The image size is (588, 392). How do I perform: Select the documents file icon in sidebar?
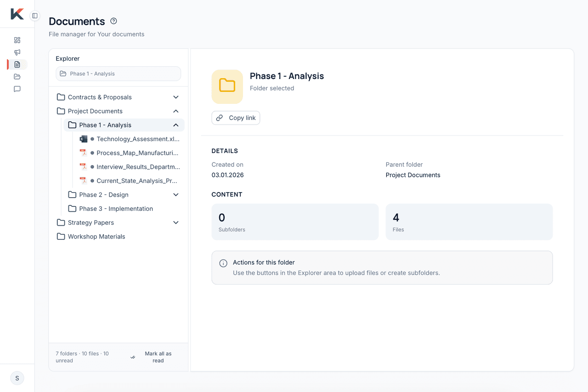click(17, 64)
